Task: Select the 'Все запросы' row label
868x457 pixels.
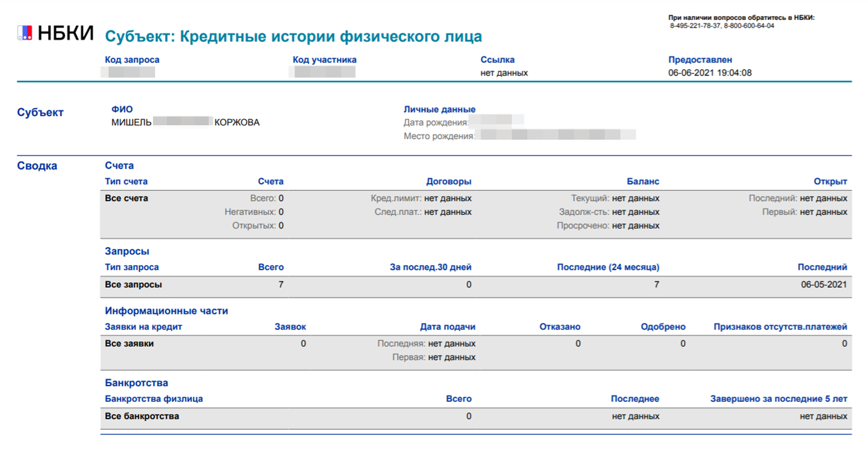Action: (134, 284)
